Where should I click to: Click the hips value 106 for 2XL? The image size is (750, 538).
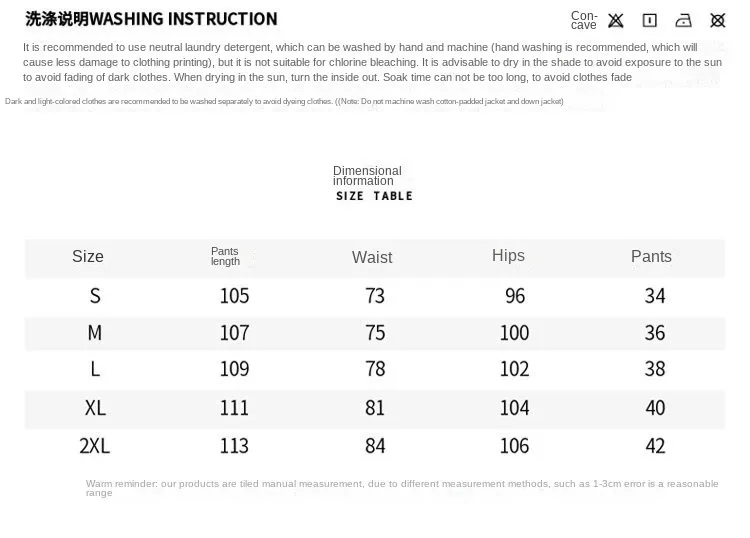coord(515,446)
